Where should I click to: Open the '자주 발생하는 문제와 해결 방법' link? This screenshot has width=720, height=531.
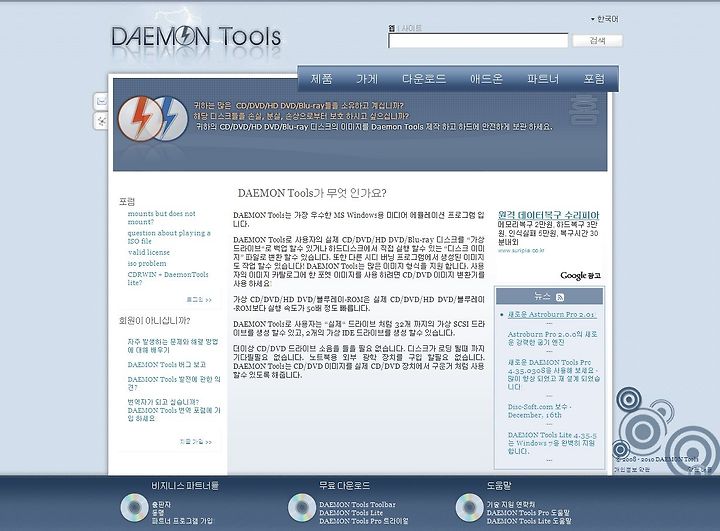pyautogui.click(x=173, y=346)
